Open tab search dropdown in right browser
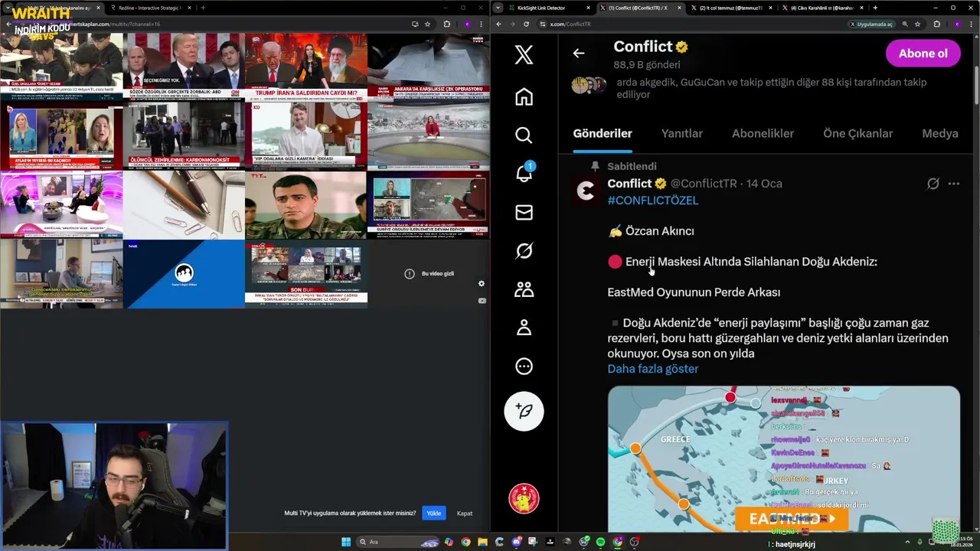Image resolution: width=980 pixels, height=551 pixels. (x=498, y=8)
